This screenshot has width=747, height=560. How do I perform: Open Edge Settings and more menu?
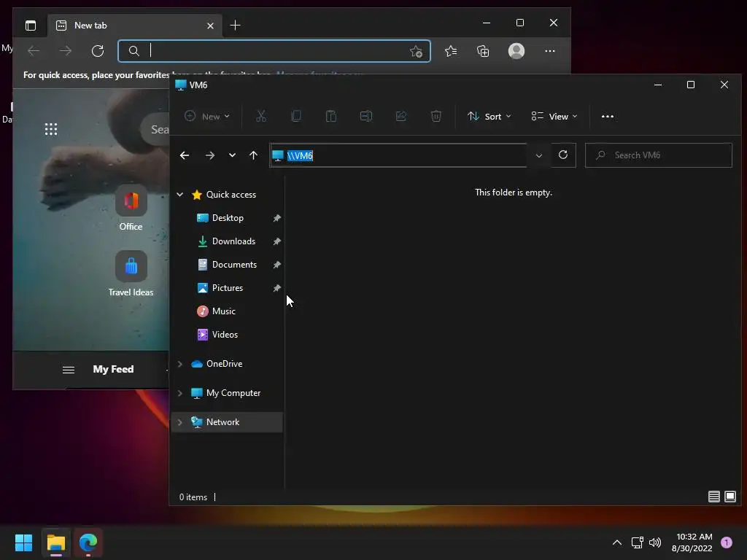point(550,51)
